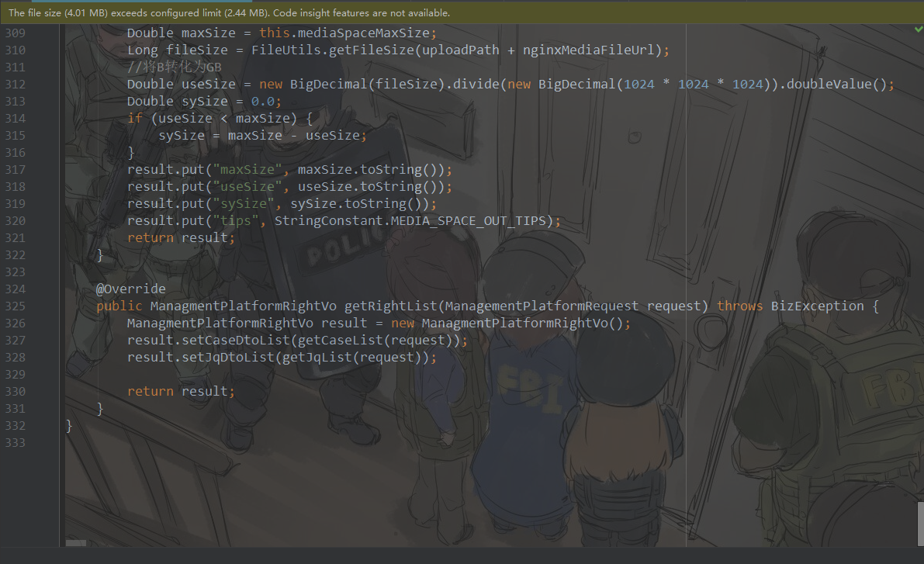Click the @Override annotation
Screen dimensions: 924x564
point(131,289)
